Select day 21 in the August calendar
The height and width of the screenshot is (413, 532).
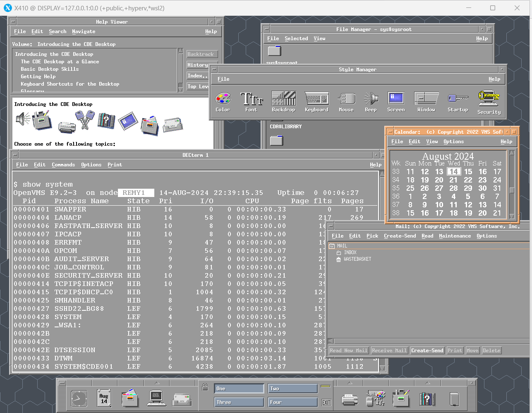(x=453, y=180)
